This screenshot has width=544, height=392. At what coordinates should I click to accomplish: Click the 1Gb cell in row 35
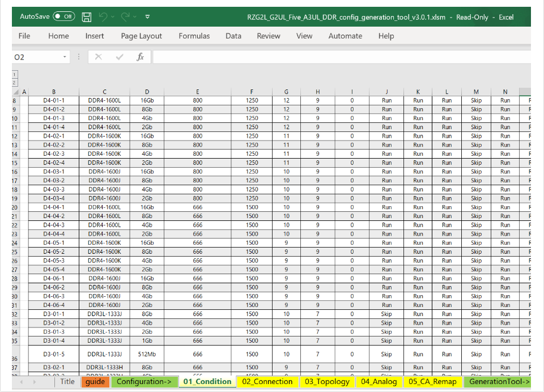click(147, 340)
